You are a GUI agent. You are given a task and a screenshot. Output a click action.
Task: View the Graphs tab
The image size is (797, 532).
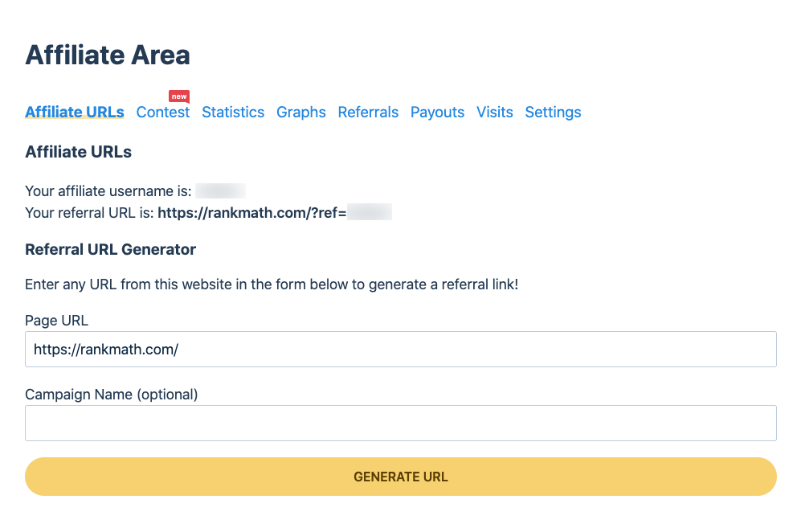pos(301,112)
